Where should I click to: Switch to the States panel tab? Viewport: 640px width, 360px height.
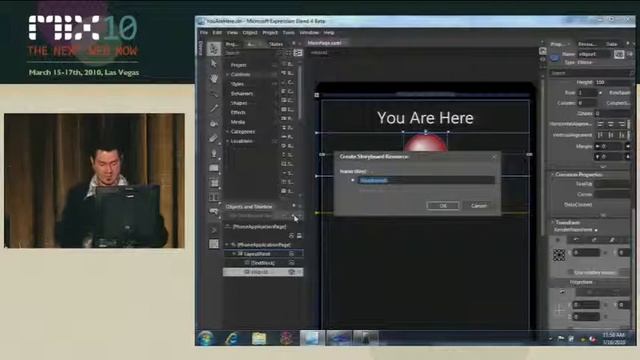276,44
